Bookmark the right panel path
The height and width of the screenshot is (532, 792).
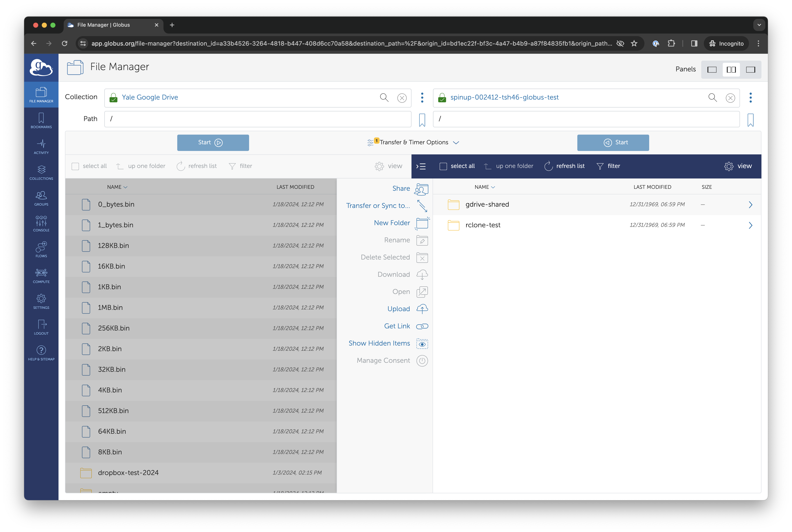[750, 120]
